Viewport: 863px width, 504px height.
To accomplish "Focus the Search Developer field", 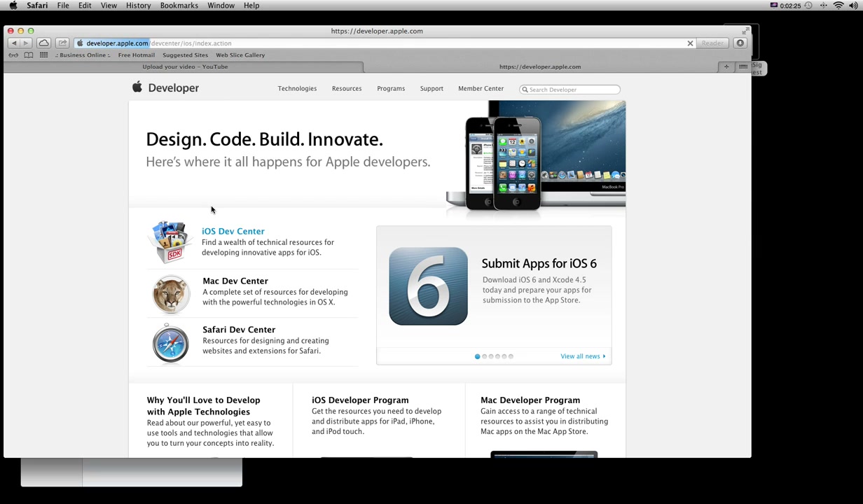I will pyautogui.click(x=570, y=90).
